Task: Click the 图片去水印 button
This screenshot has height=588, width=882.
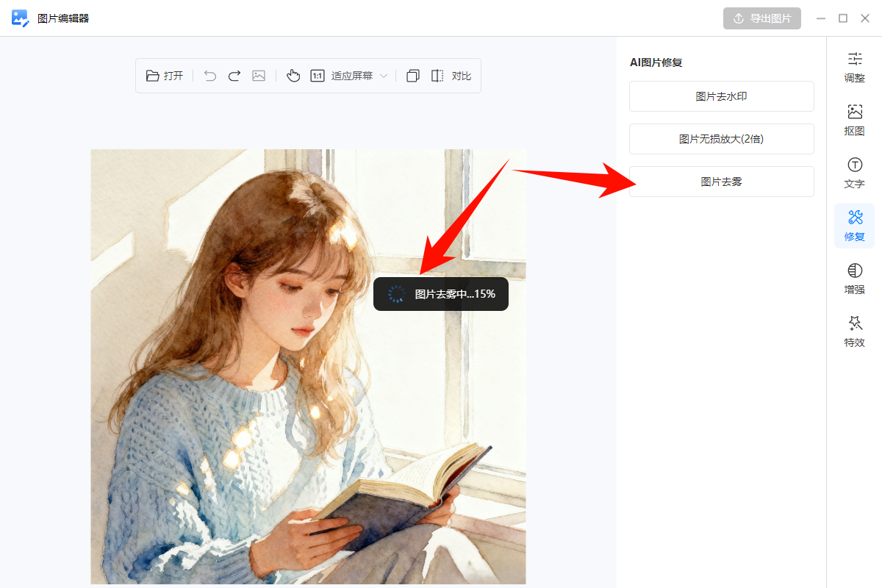Action: tap(721, 96)
